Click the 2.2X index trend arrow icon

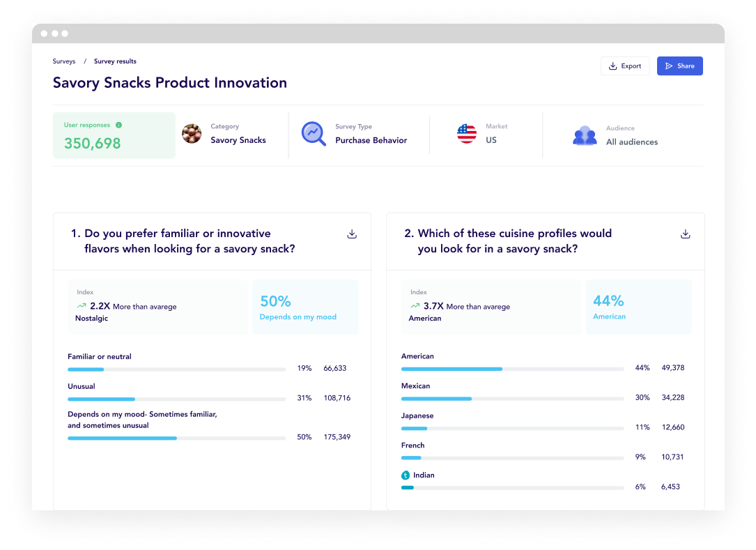point(82,306)
